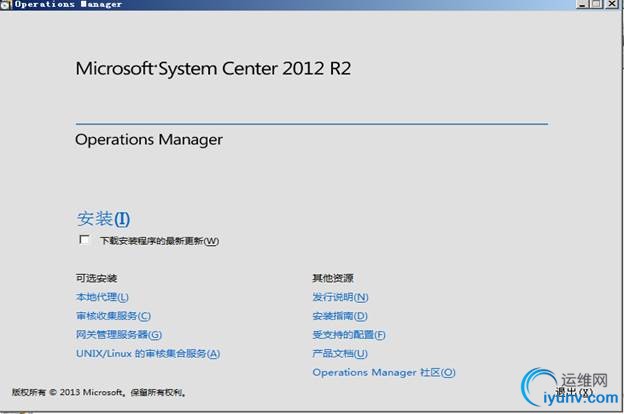Close the Operations Manager setup window

point(612,4)
